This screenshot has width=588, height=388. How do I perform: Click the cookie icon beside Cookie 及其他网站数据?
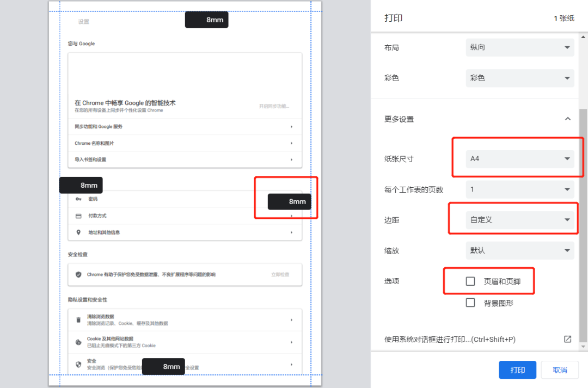point(77,341)
